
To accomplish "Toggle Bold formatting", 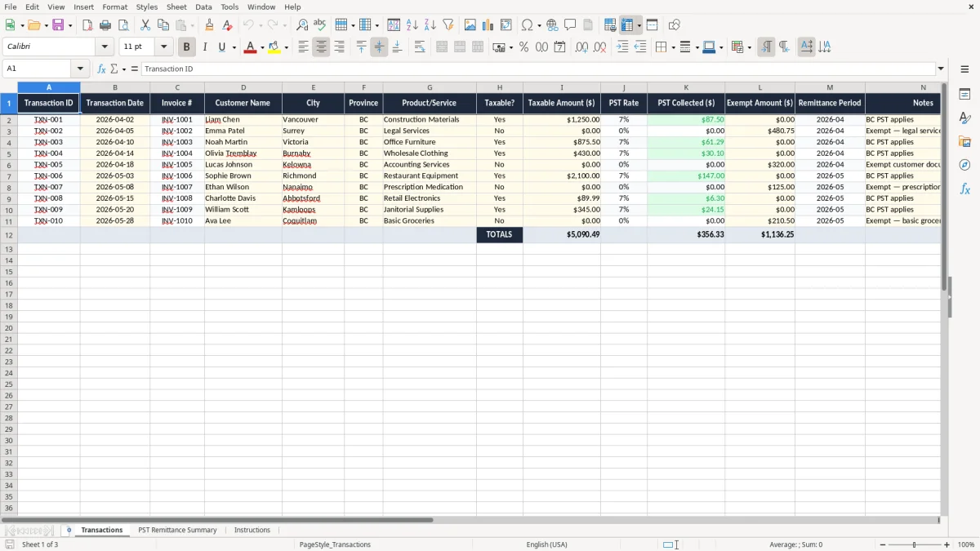I will click(x=186, y=47).
